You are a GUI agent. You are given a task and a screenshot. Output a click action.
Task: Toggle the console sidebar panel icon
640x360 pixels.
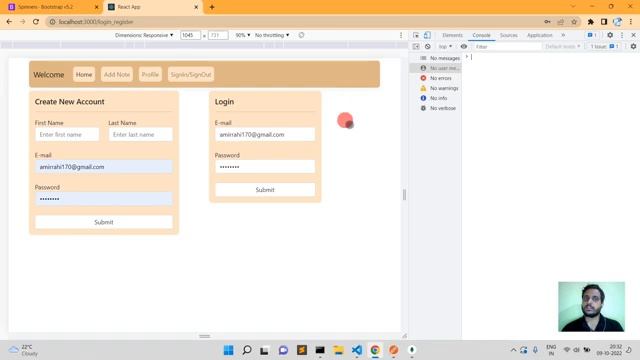click(416, 47)
